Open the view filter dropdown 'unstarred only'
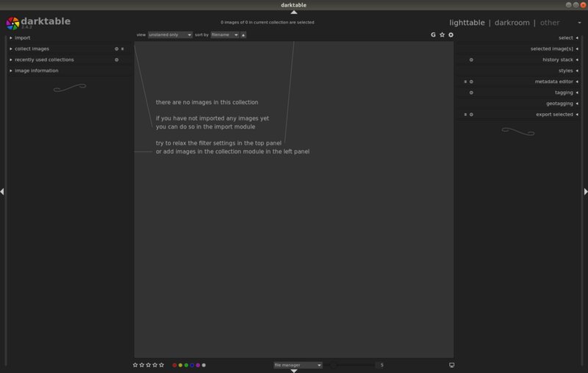Screen dimensions: 588x373 (x=171, y=35)
